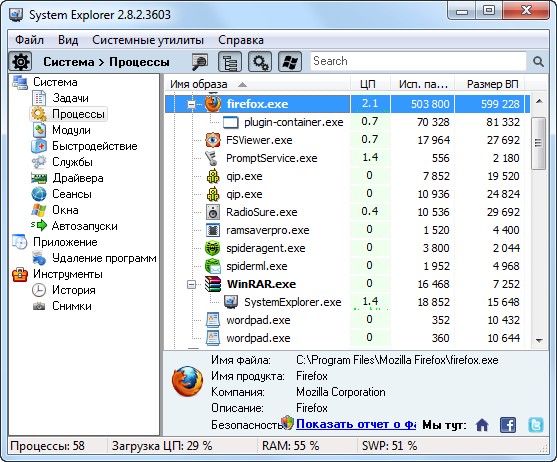Click the FSViewer.exe eye icon
557x462 pixels.
pyautogui.click(x=213, y=140)
